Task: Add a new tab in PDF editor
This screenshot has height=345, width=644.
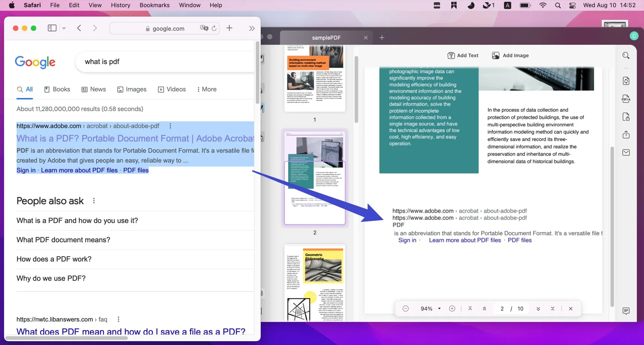Action: 382,38
